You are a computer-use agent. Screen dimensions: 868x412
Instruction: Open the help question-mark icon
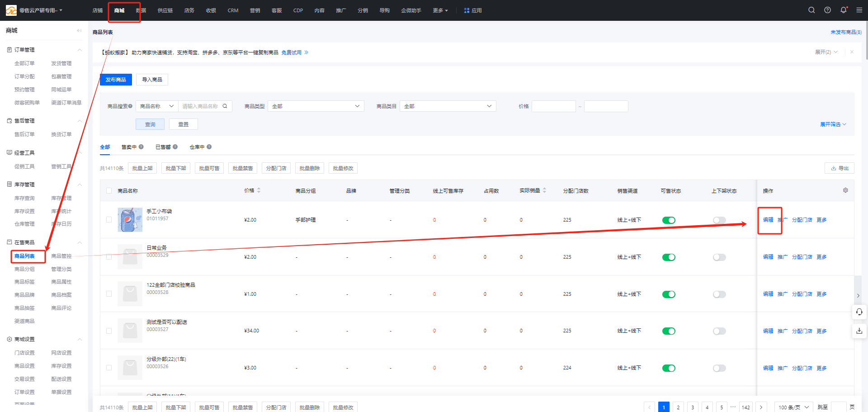pos(827,10)
